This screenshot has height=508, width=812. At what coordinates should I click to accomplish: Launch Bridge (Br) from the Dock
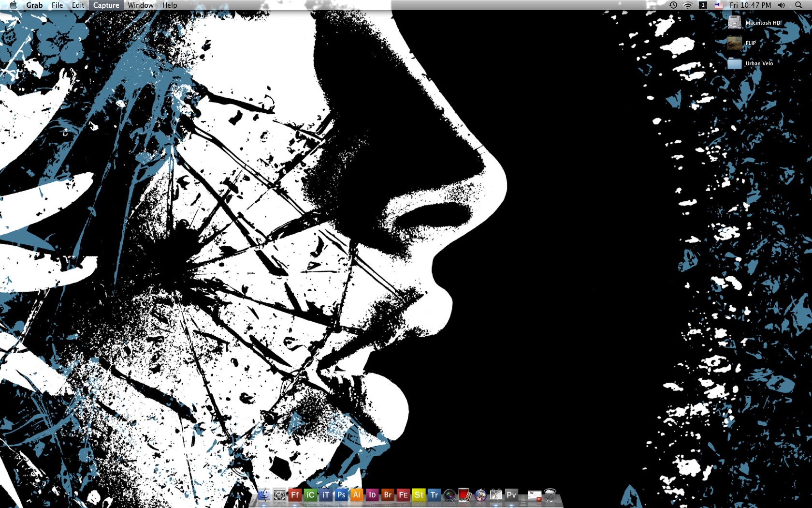click(x=388, y=494)
